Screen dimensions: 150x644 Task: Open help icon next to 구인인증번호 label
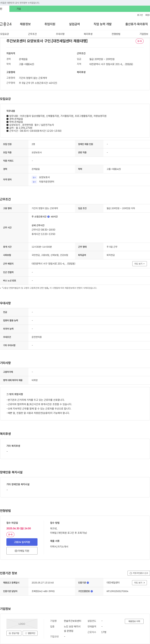pyautogui.click(x=92, y=591)
